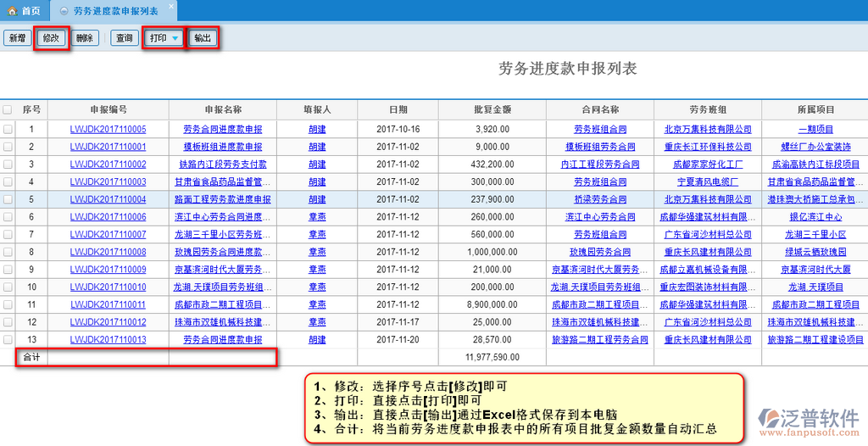Image resolution: width=868 pixels, height=446 pixels.
Task: Toggle the select-all checkbox in the table header
Action: point(8,109)
